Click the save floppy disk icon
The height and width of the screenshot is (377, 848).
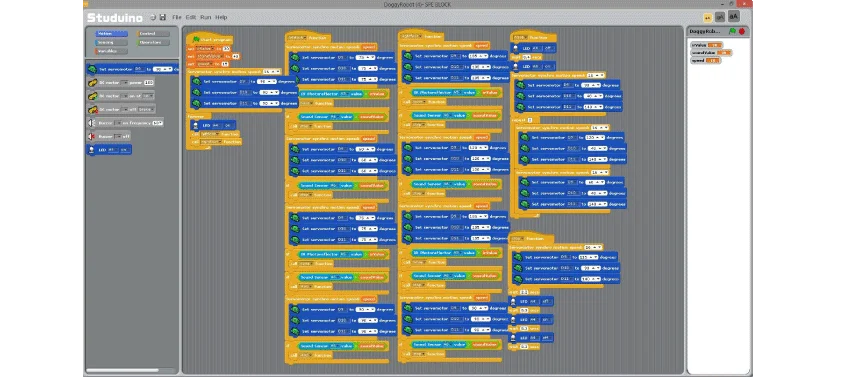(x=162, y=17)
